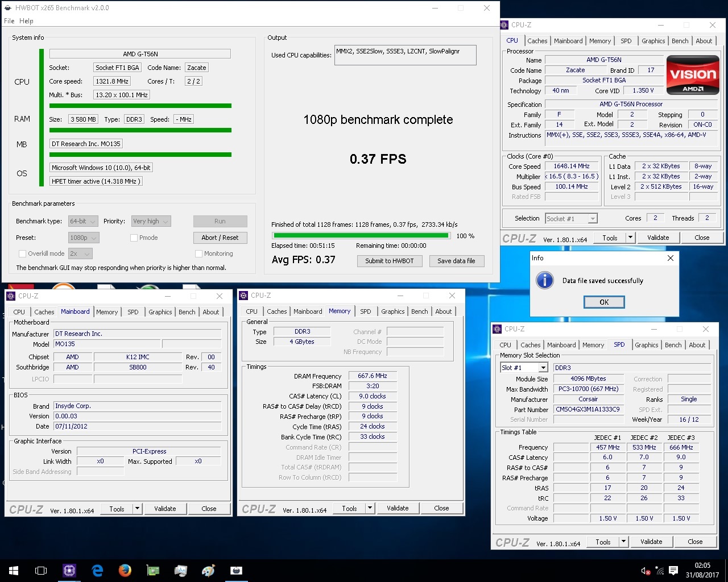Click title bar icon of SPD CPU-Z window
This screenshot has height=582, width=728.
point(497,329)
